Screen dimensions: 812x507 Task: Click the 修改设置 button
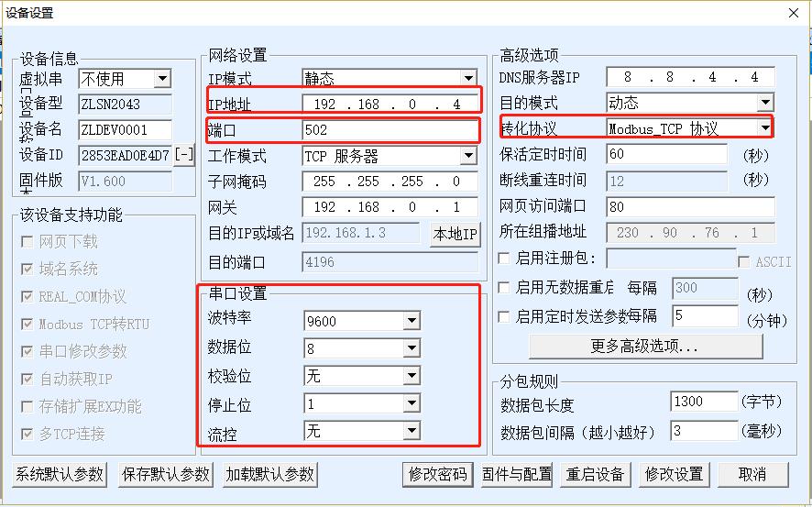[x=675, y=474]
